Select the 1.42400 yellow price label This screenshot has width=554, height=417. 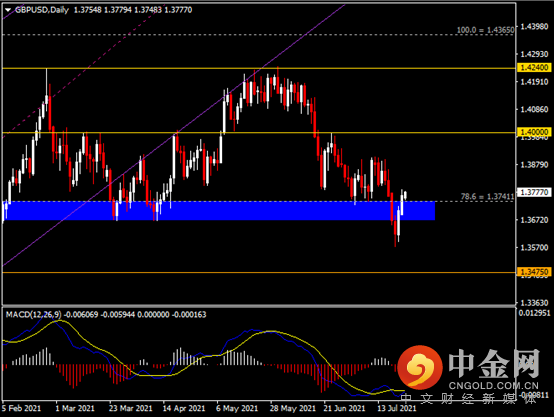[x=534, y=67]
